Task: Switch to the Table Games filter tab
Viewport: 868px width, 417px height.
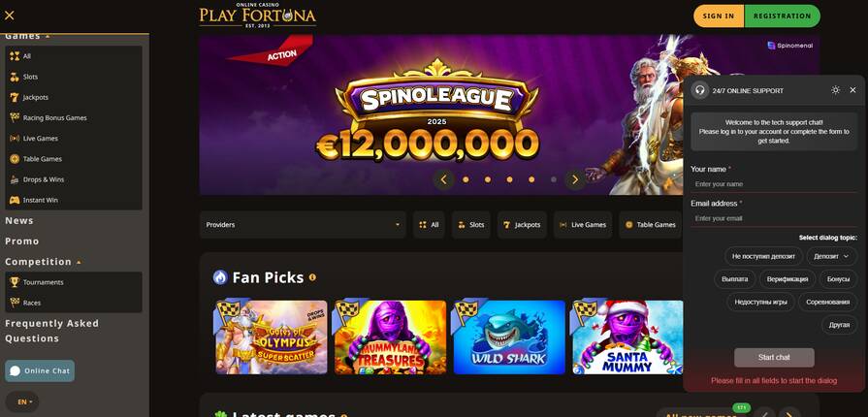Action: pyautogui.click(x=651, y=225)
